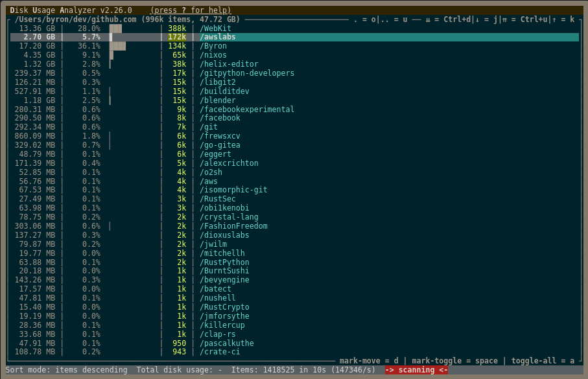
Task: Click the 943 item count value
Action: pyautogui.click(x=179, y=352)
